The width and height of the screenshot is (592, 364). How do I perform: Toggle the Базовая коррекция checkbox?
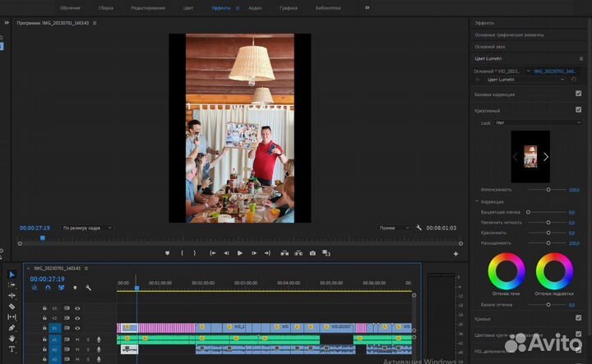click(x=579, y=94)
